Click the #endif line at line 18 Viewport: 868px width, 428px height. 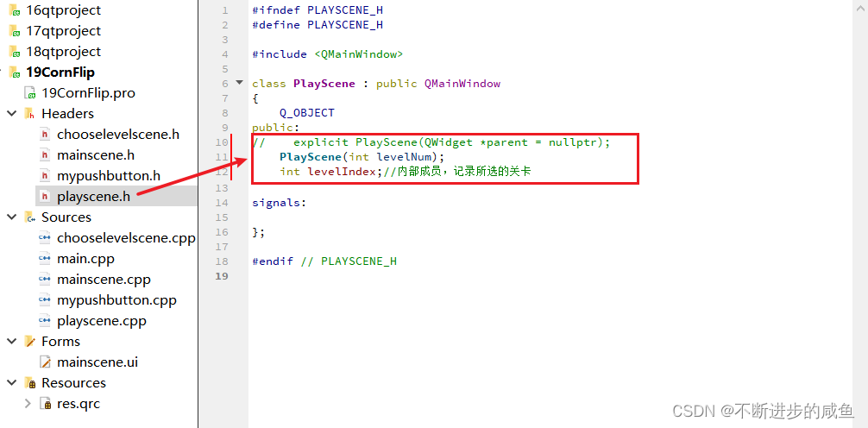[x=324, y=261]
